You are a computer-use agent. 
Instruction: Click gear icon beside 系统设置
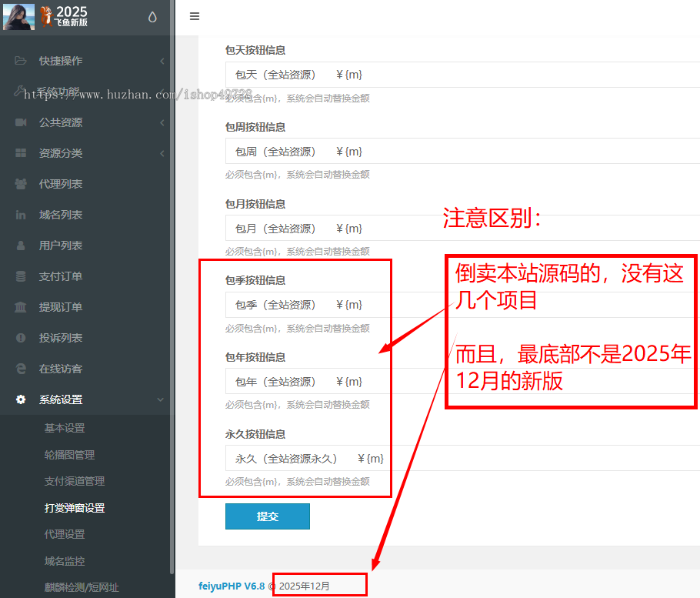pos(21,399)
